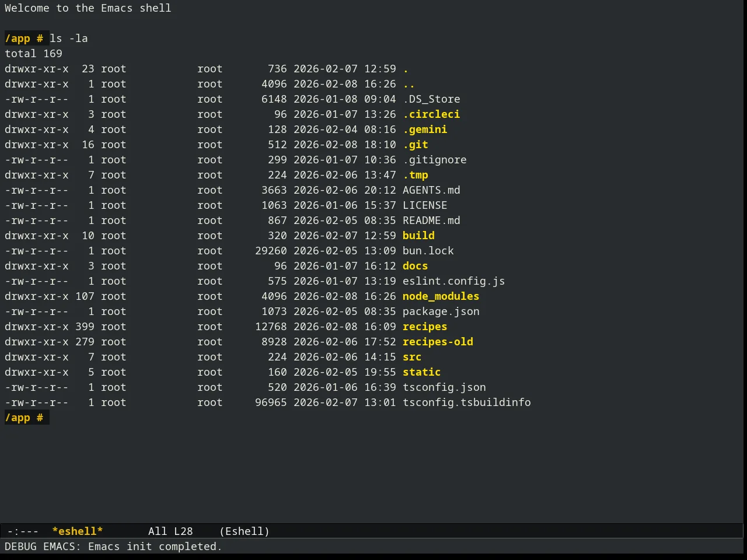
Task: Select the eslint.config.js file name
Action: (x=454, y=281)
